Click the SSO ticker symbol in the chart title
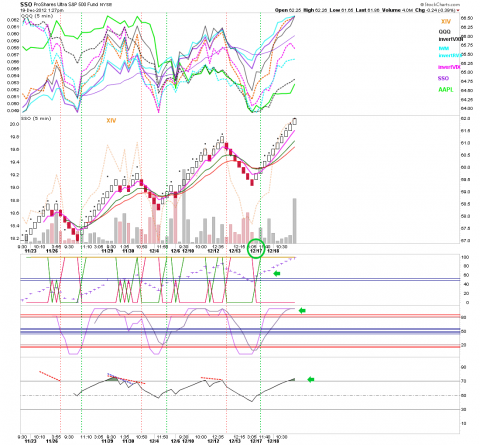Screen dimensions: 480x445 click(x=26, y=5)
